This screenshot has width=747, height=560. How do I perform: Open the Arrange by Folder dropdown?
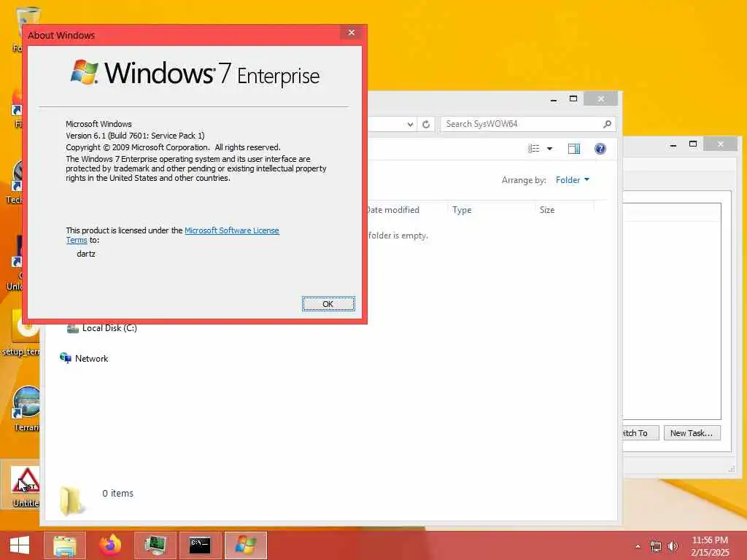pyautogui.click(x=572, y=180)
